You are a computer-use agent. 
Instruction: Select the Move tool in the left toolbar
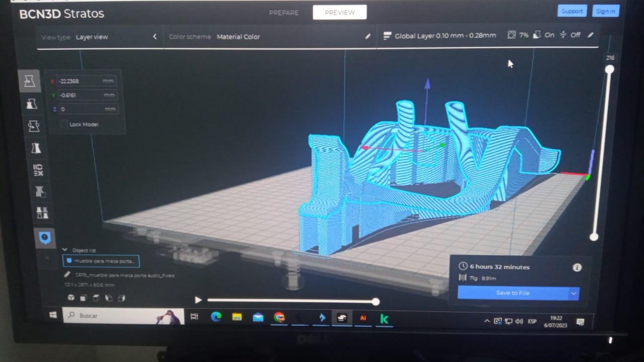coord(30,81)
